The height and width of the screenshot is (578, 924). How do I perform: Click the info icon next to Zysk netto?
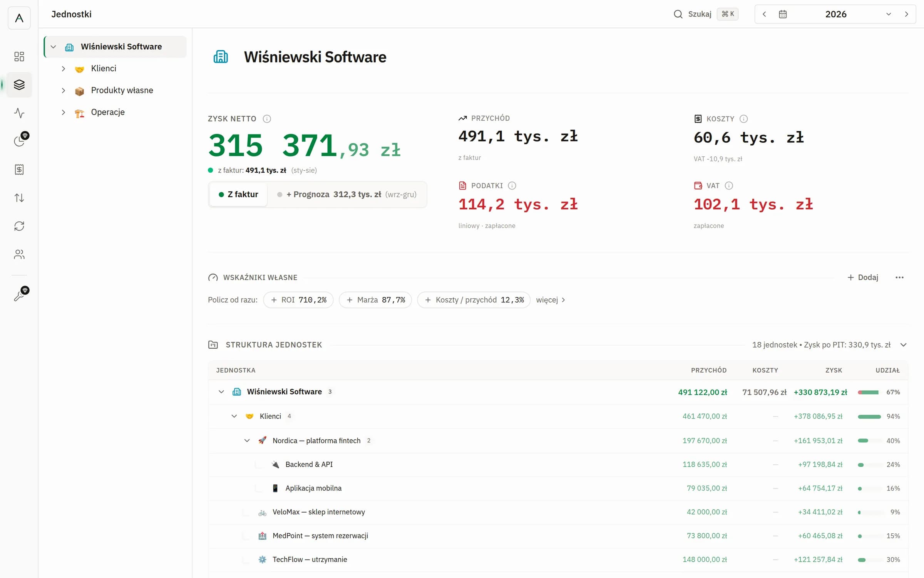click(x=267, y=119)
